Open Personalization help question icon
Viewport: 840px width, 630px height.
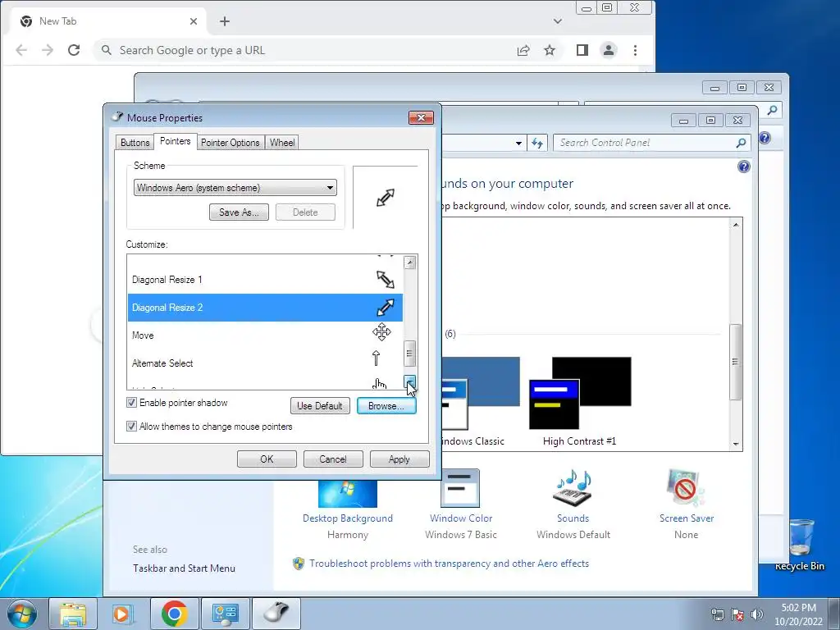click(744, 167)
